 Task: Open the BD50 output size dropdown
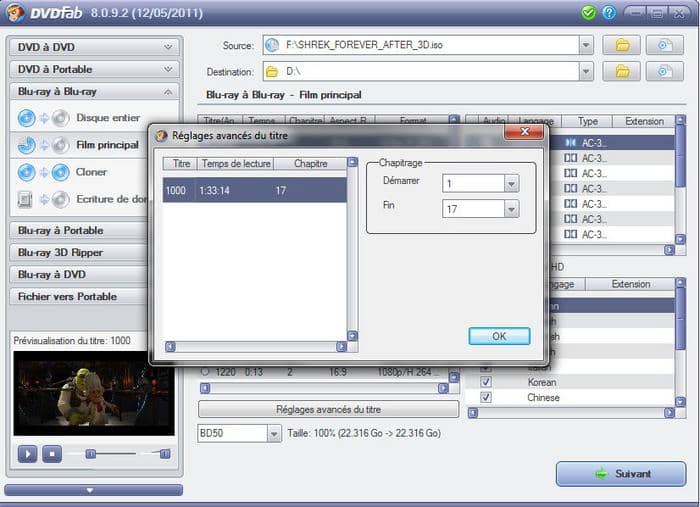point(274,433)
